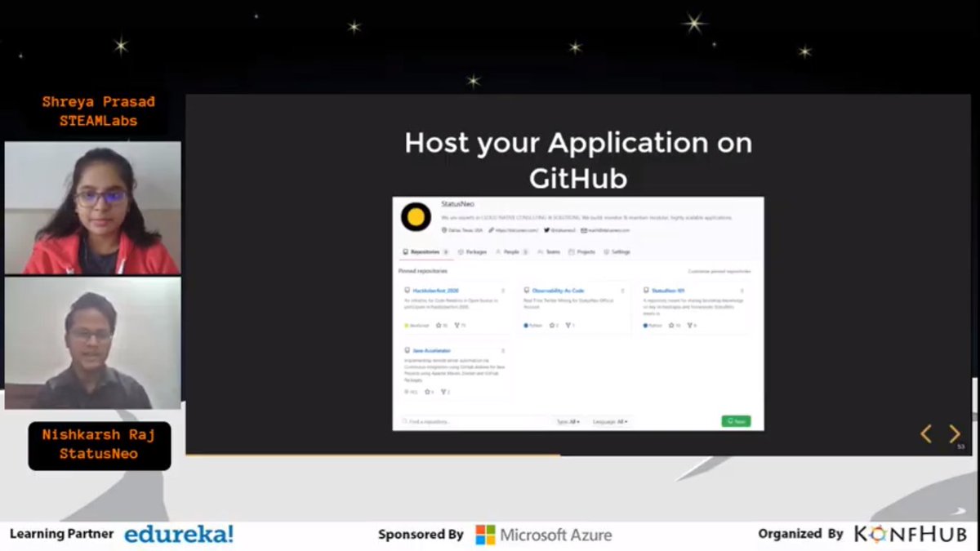Image resolution: width=980 pixels, height=551 pixels.
Task: Click the Sponsored By text
Action: [x=421, y=535]
